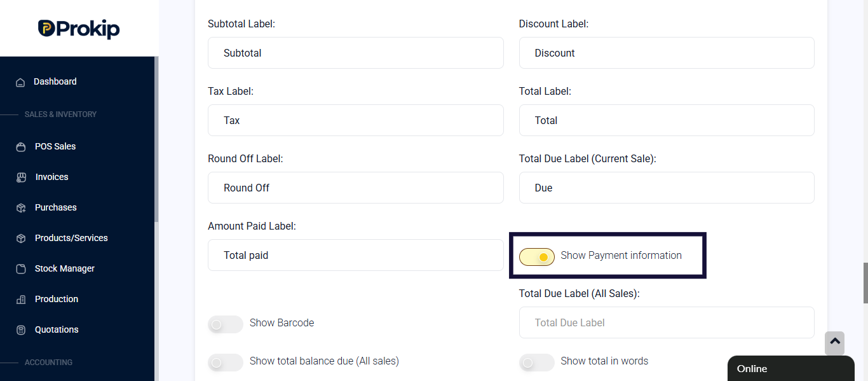Screen dimensions: 868x381
Task: Enable the Show Barcode toggle
Action: (226, 324)
